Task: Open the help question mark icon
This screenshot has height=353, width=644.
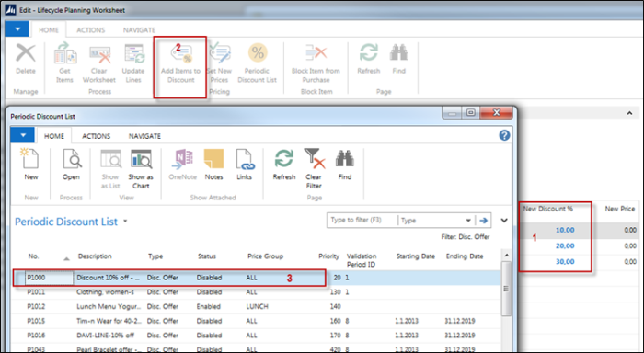Action: 504,135
